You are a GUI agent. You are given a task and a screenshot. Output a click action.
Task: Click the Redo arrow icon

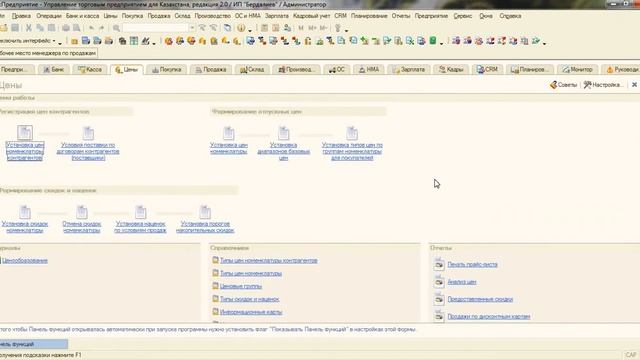point(102,28)
